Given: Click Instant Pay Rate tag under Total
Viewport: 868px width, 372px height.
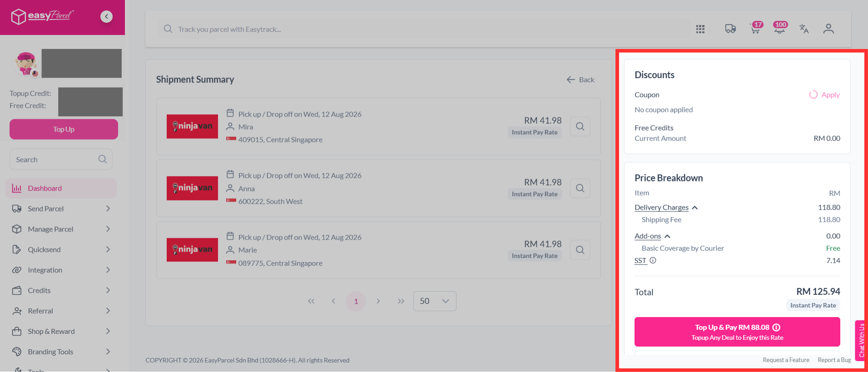Looking at the screenshot, I should (813, 305).
